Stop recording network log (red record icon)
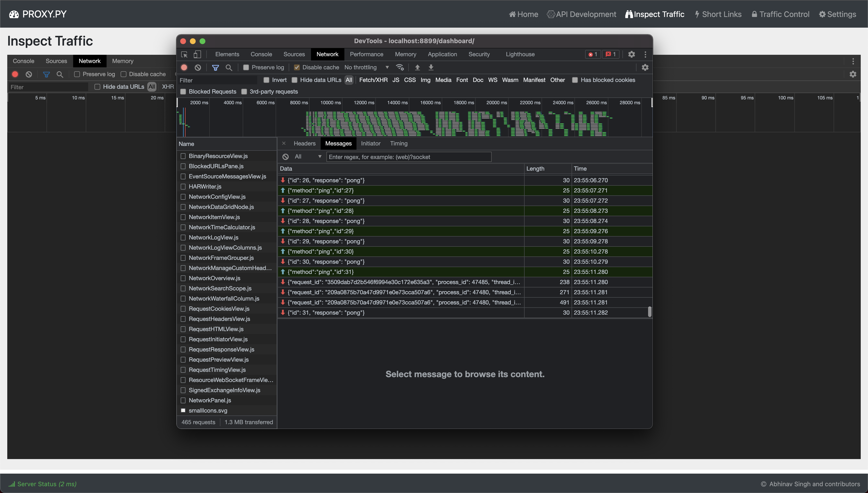 click(x=184, y=67)
